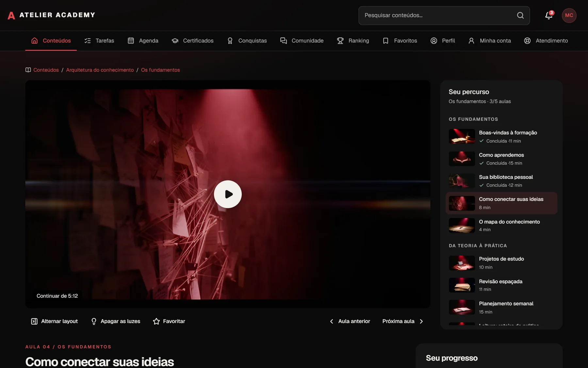
Task: Click the Próxima aula text label
Action: click(x=399, y=321)
